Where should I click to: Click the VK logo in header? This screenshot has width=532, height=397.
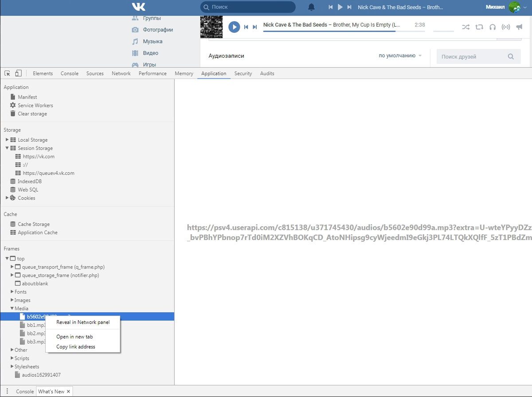(138, 7)
